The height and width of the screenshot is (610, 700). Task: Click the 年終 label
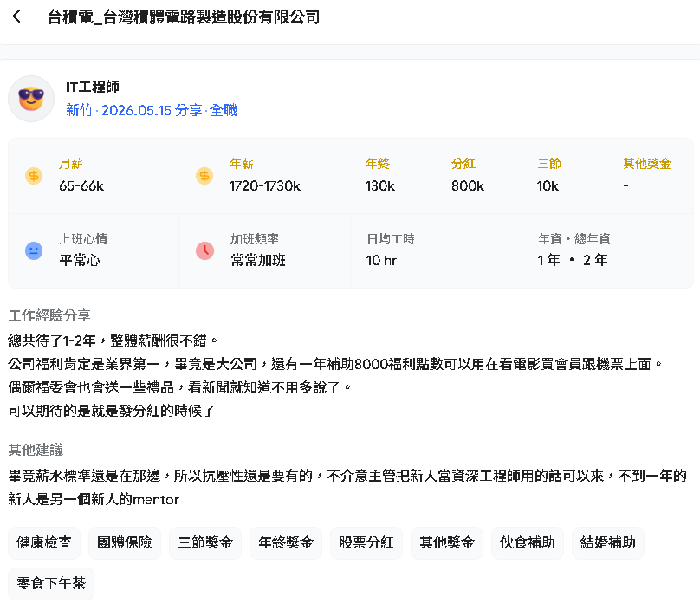(378, 164)
